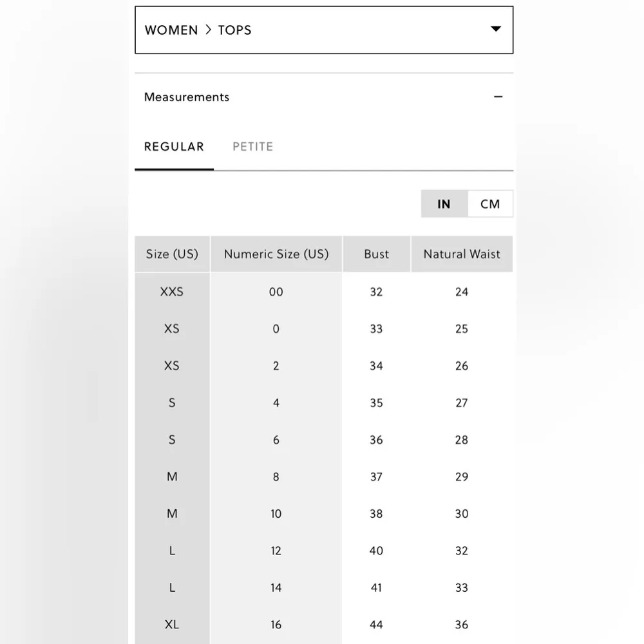Open the WOMEN > TOPS category dropdown

point(323,30)
